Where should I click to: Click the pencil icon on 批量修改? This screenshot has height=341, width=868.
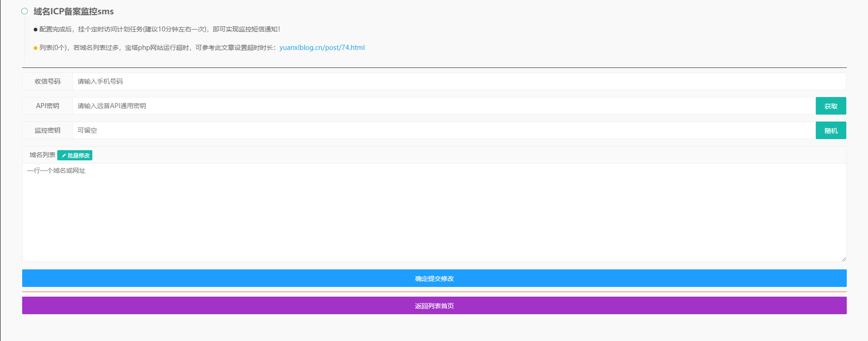click(x=64, y=156)
